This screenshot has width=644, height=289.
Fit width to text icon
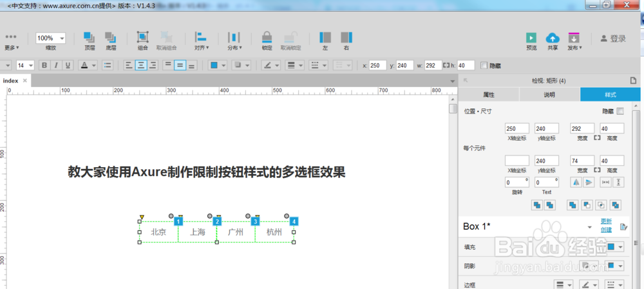click(606, 183)
